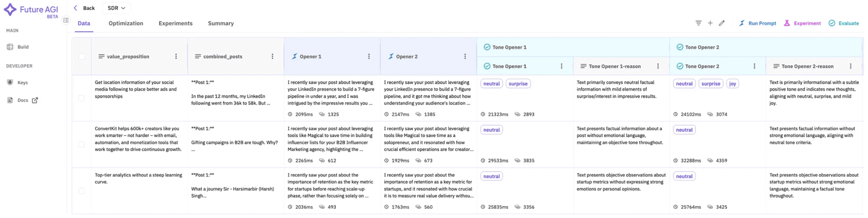
Task: Open value_proposition column options menu
Action: pyautogui.click(x=176, y=56)
